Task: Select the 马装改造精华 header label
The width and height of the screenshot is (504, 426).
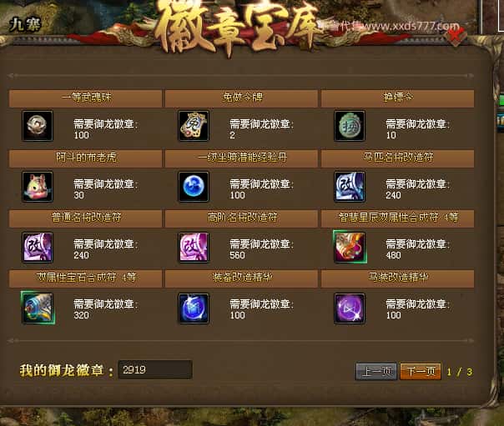Action: (398, 278)
